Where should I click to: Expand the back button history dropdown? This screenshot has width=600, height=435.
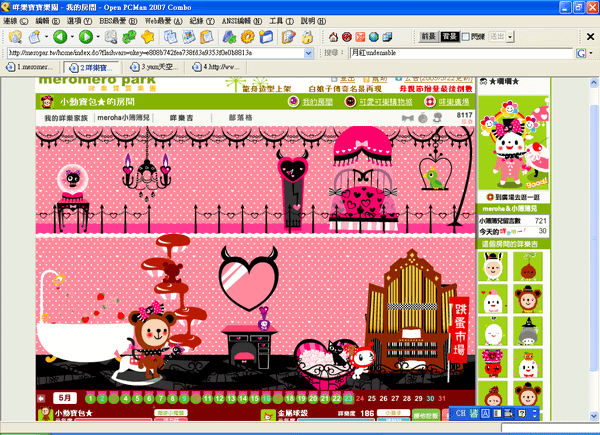coord(72,37)
